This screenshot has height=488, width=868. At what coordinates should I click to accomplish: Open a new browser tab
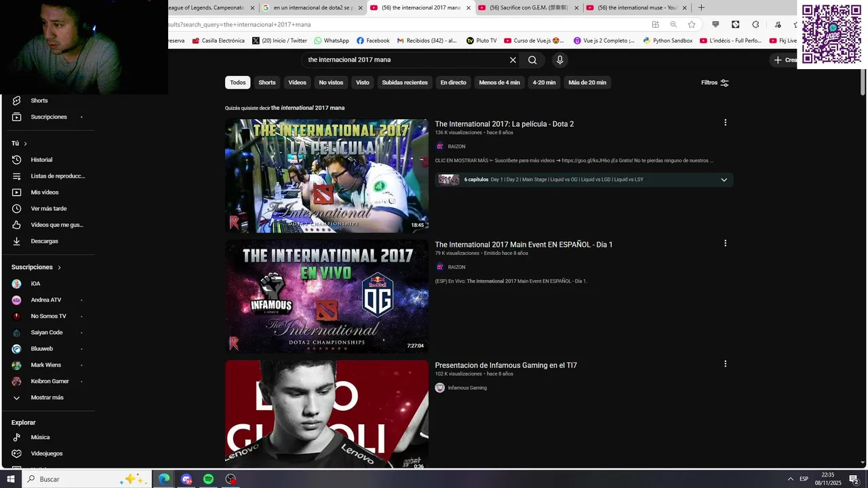click(x=701, y=8)
